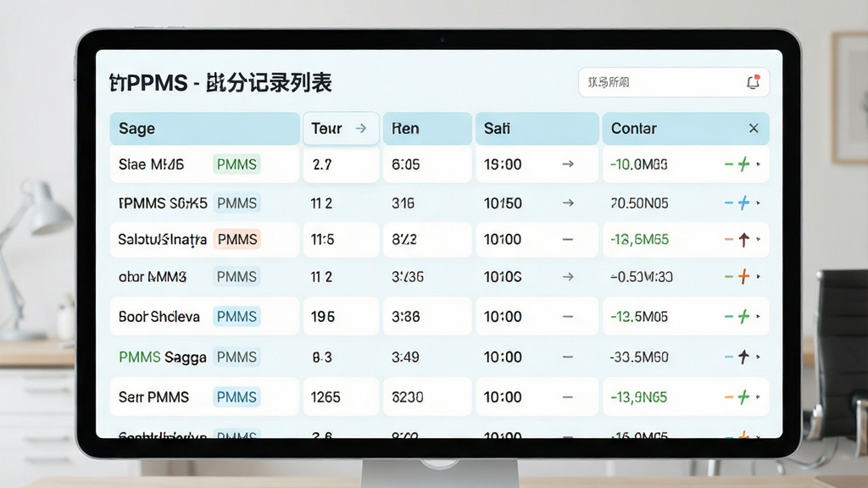Click the notification bell icon
The width and height of the screenshot is (868, 488).
[753, 82]
